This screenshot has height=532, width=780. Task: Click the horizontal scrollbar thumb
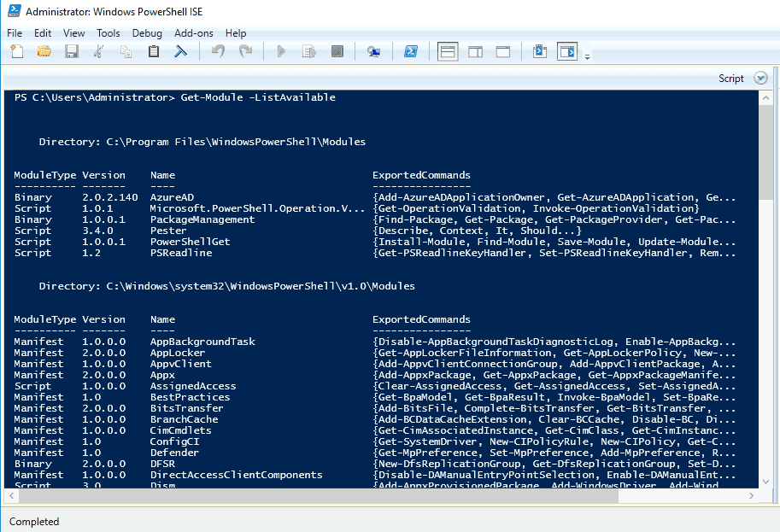[x=318, y=495]
